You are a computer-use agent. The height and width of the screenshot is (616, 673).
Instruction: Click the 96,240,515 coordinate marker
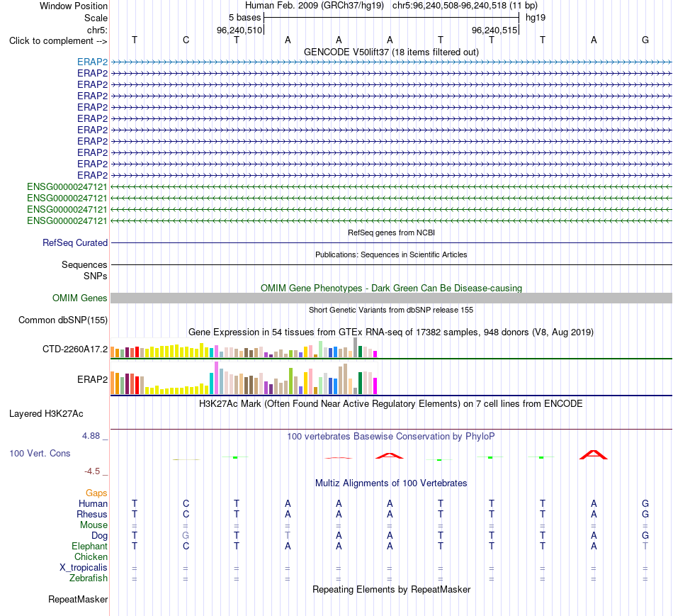point(494,30)
